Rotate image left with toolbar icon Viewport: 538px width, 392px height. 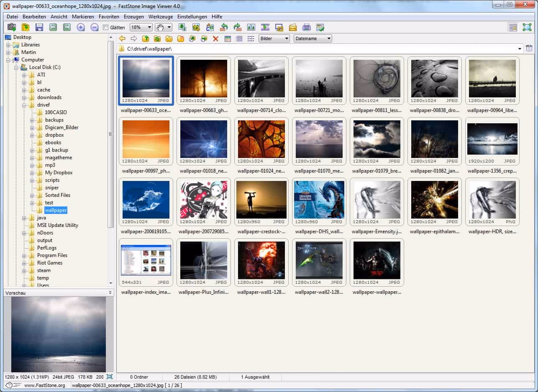click(224, 27)
